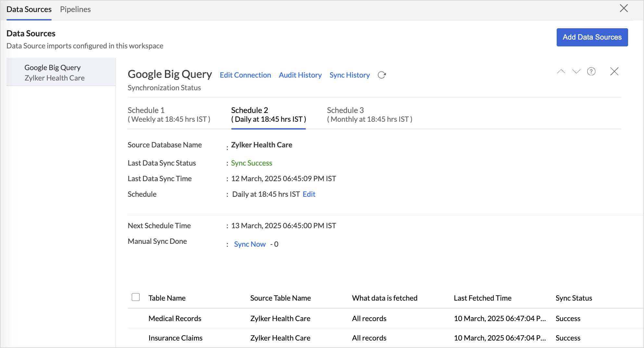
Task: Click the Add Data Sources button
Action: pos(592,37)
